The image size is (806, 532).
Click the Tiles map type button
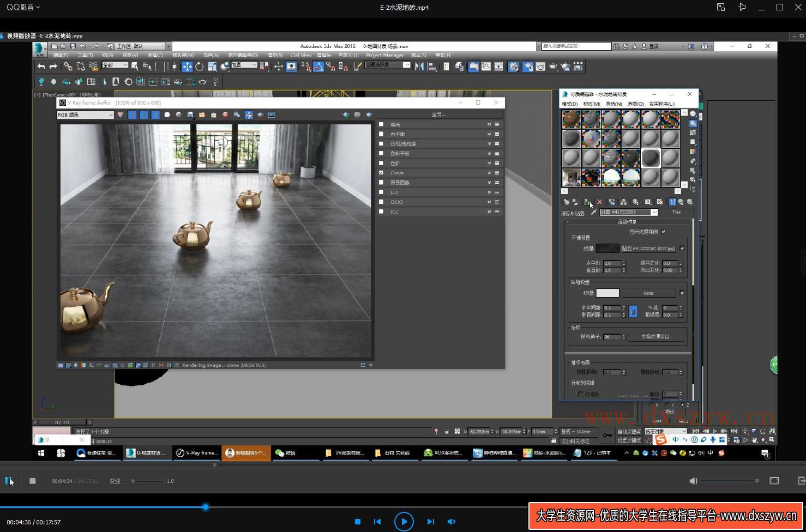pyautogui.click(x=676, y=213)
